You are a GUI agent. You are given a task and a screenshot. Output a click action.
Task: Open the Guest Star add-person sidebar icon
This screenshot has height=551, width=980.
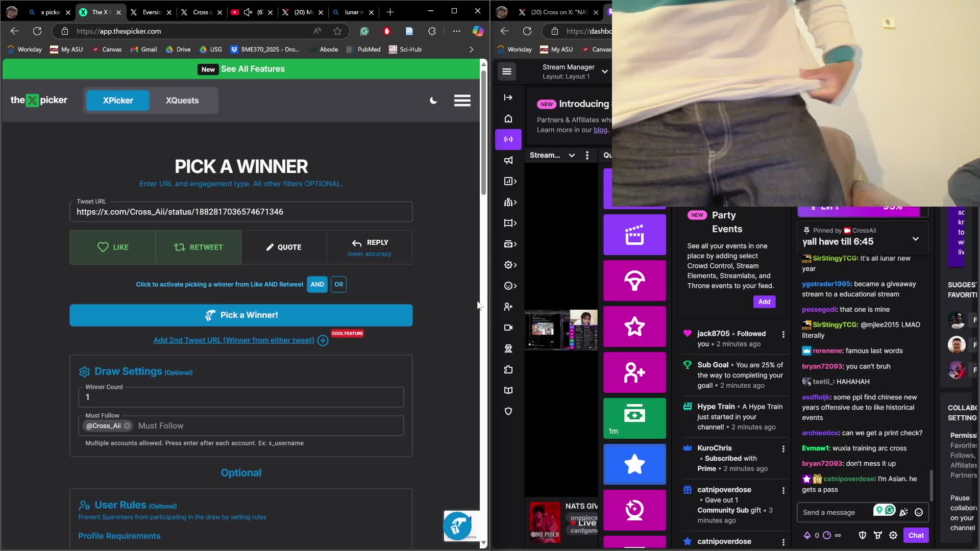[508, 307]
